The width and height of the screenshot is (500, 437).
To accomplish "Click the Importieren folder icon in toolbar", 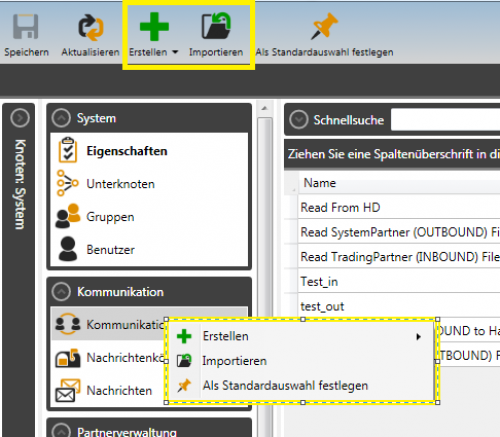I will (216, 26).
